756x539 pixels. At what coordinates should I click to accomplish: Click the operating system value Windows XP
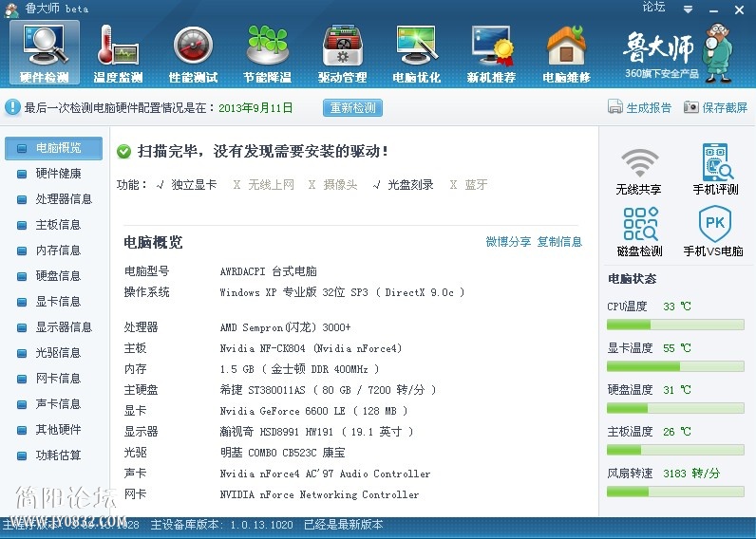(x=342, y=292)
